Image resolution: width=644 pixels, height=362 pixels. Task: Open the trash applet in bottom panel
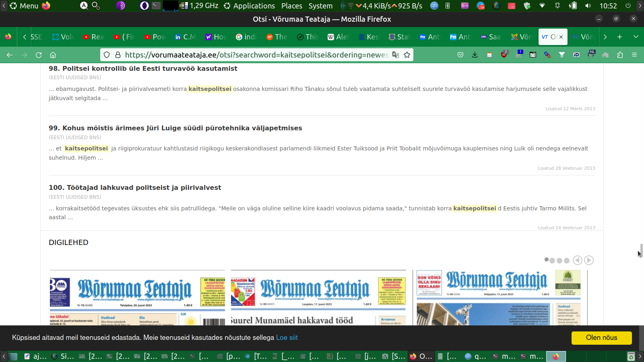click(631, 356)
